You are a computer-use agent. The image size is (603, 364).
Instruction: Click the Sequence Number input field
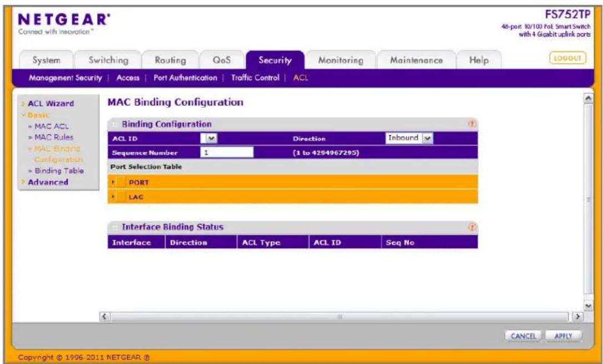[226, 152]
